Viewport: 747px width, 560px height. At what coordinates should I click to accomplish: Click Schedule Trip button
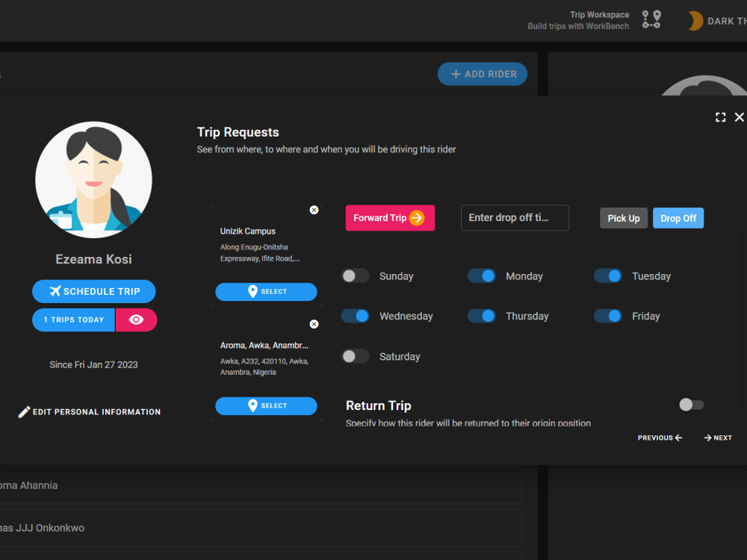[x=94, y=291]
